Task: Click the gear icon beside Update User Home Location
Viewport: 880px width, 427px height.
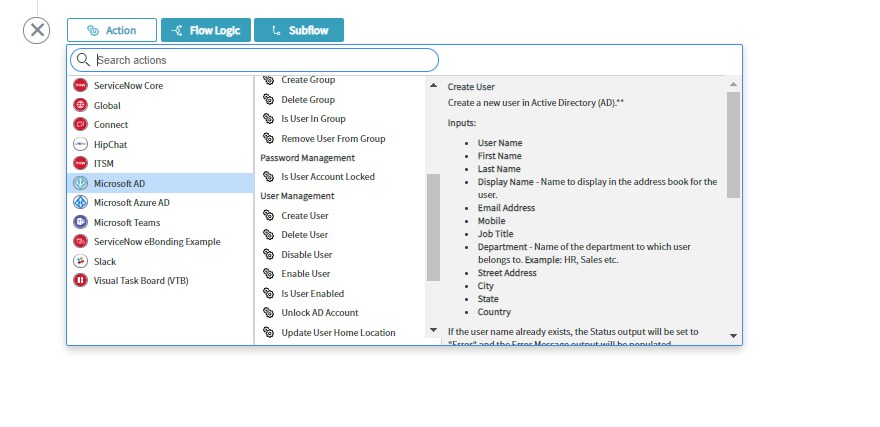Action: pyautogui.click(x=269, y=332)
